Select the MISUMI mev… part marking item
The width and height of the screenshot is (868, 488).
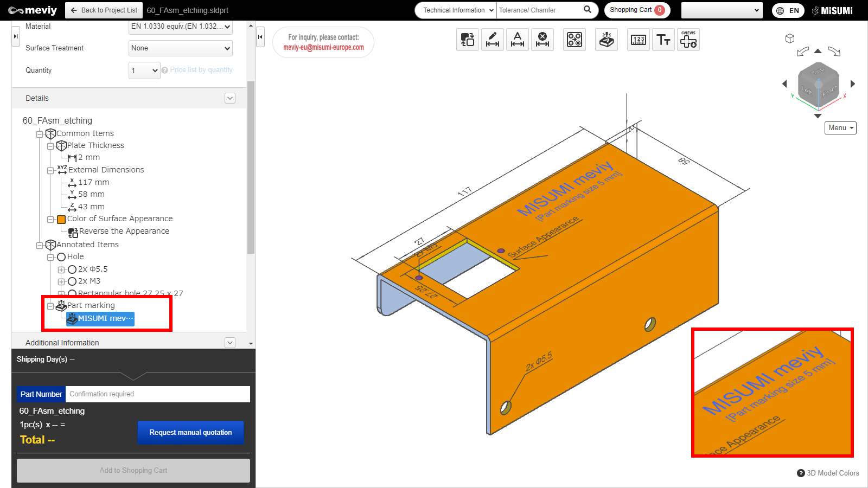[x=100, y=319]
